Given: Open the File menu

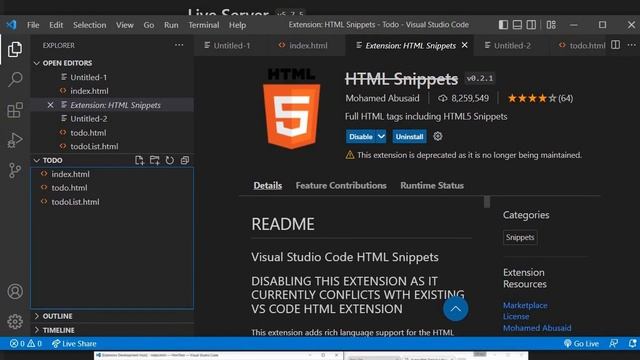Looking at the screenshot, I should click(33, 25).
